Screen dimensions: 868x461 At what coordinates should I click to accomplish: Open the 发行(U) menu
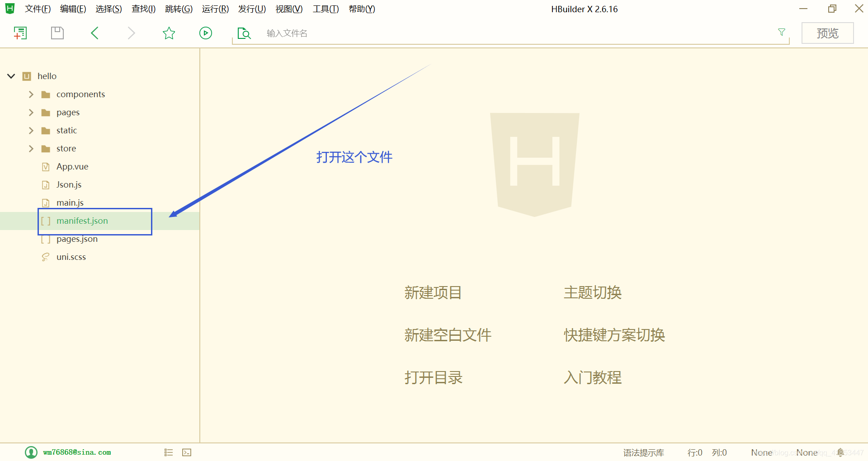(x=252, y=9)
